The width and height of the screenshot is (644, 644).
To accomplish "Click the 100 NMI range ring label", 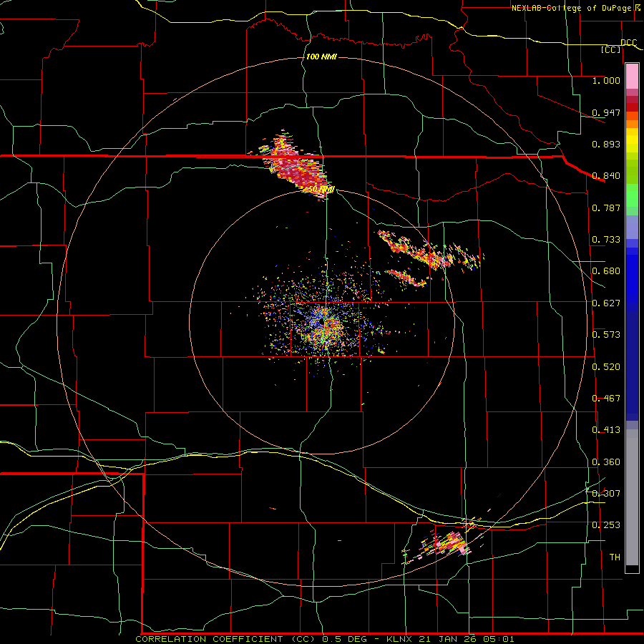I will point(321,57).
